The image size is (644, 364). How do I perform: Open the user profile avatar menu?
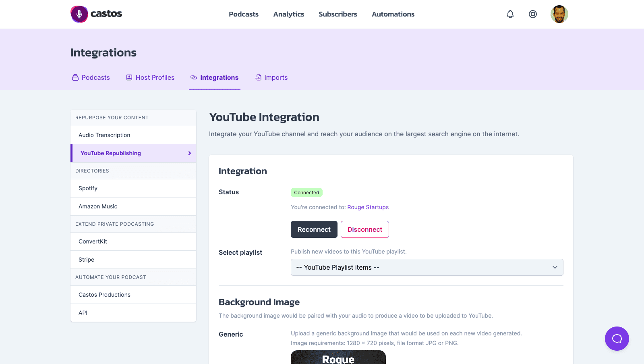tap(559, 14)
